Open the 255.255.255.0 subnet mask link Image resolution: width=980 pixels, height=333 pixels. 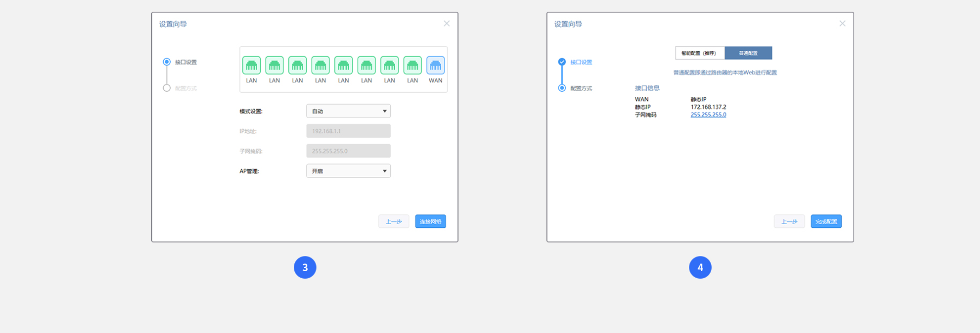[x=708, y=115]
